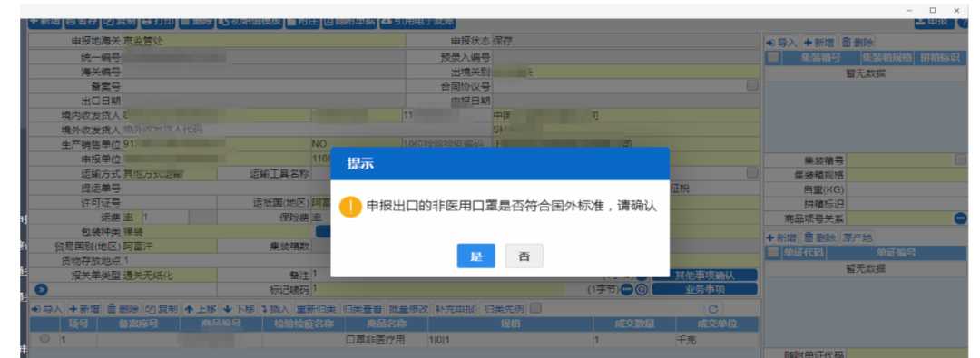This screenshot has height=358, width=980.
Task: Check the container list header checkbox
Action: click(x=773, y=58)
